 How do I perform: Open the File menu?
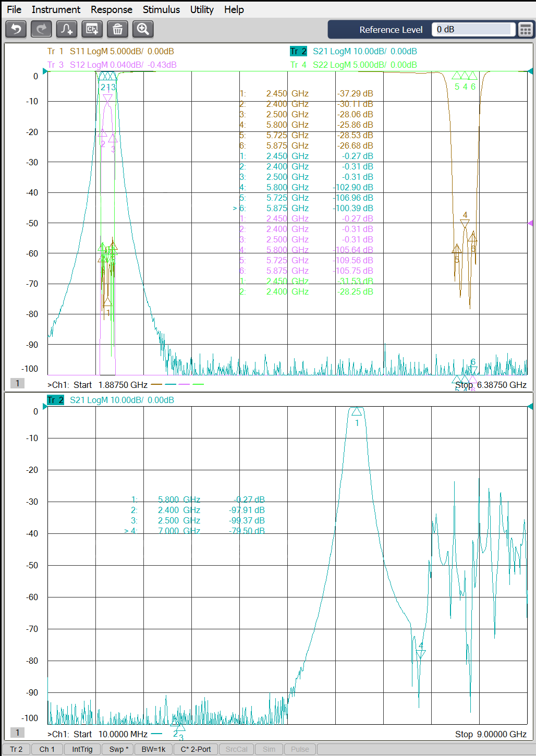14,9
